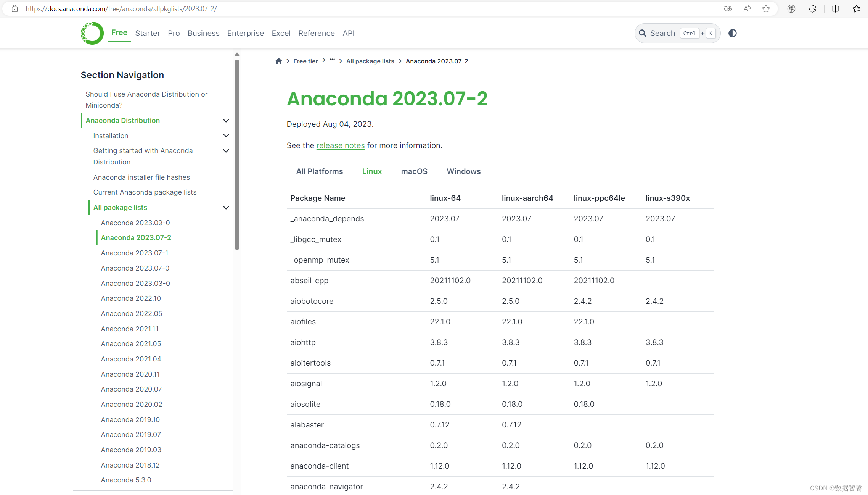Switch to the Windows tab
The width and height of the screenshot is (868, 495).
point(464,171)
